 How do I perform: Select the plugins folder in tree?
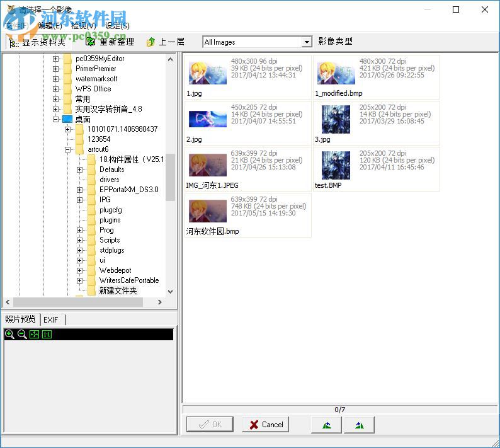pos(110,220)
